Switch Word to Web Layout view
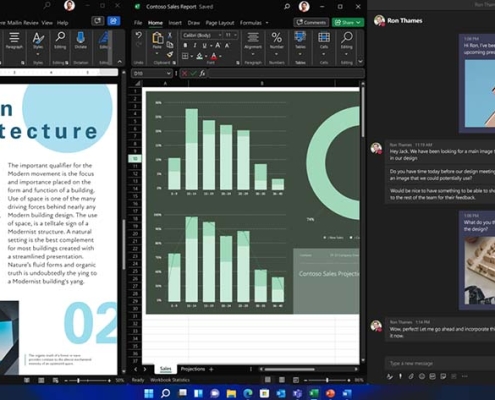 coord(55,380)
